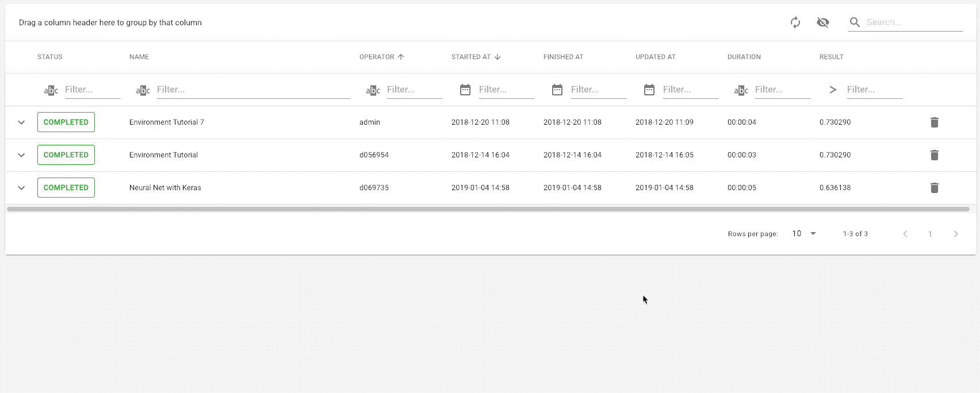The height and width of the screenshot is (393, 980).
Task: Open calendar icon in Started At filter
Action: coord(465,90)
